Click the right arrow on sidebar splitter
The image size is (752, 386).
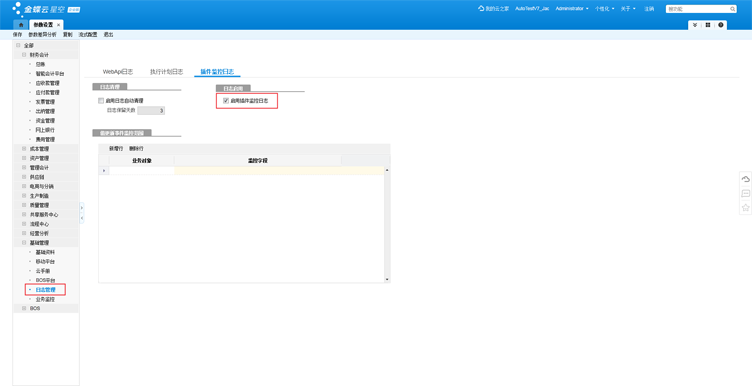82,208
